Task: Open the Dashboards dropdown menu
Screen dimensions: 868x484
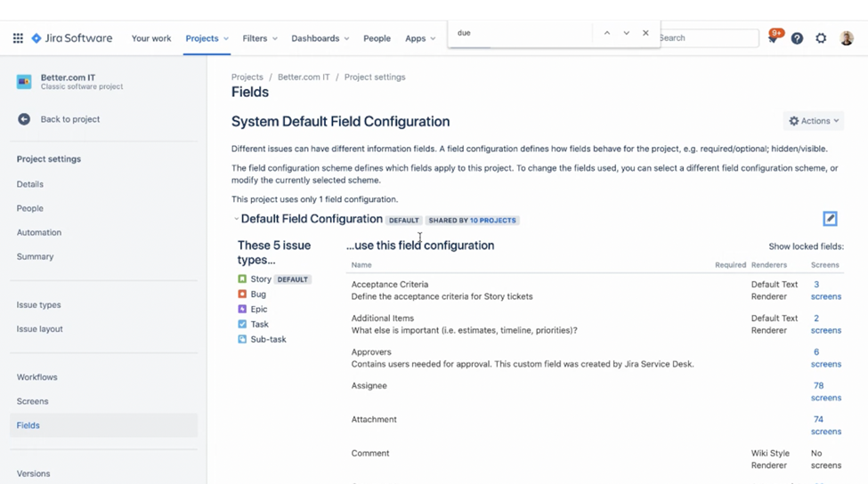Action: (x=320, y=38)
